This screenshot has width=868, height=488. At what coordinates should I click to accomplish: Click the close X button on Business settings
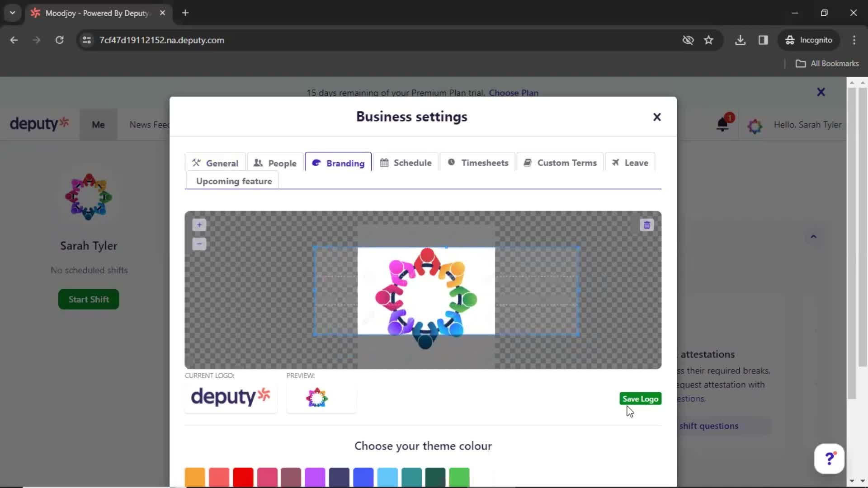(657, 116)
